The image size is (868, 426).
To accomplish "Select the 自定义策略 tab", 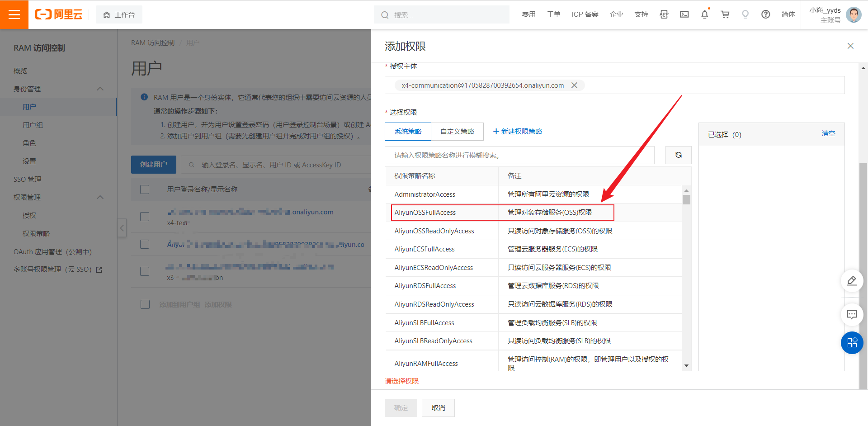I will coord(457,132).
